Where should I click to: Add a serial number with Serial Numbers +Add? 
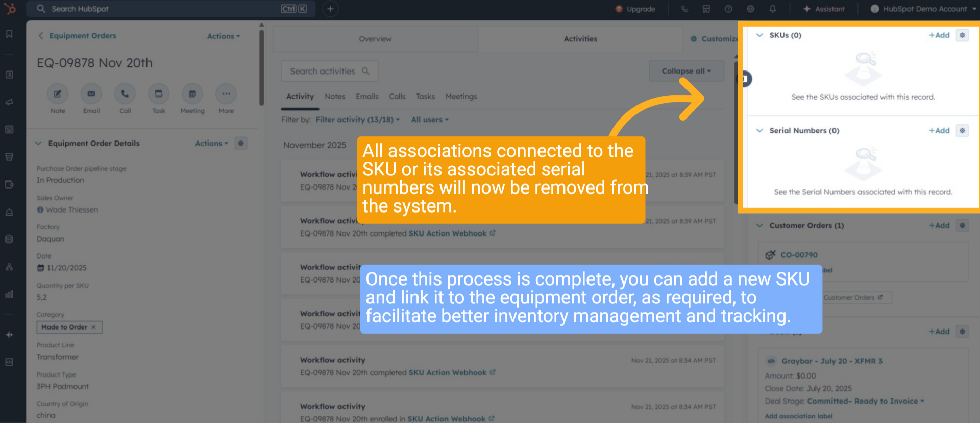(x=939, y=131)
